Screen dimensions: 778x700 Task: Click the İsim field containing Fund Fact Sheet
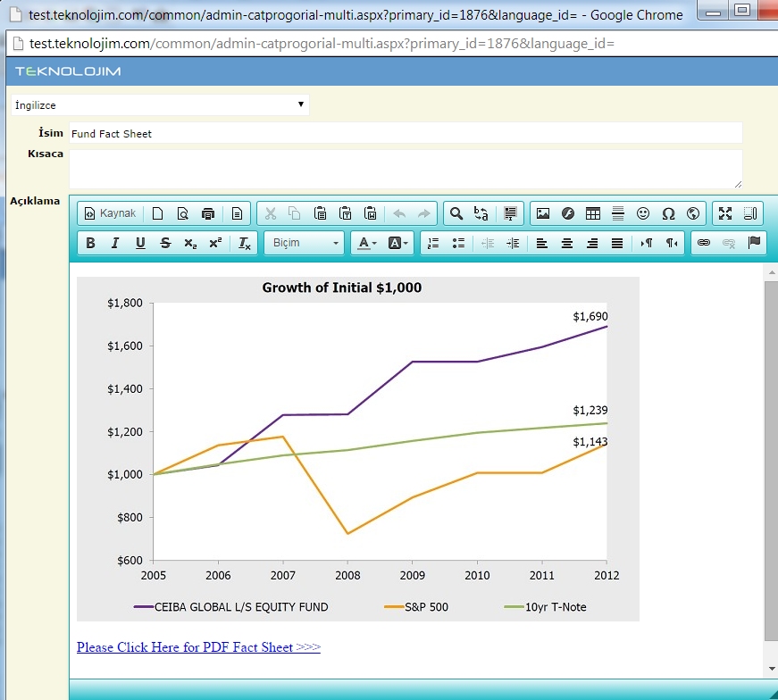click(x=406, y=133)
